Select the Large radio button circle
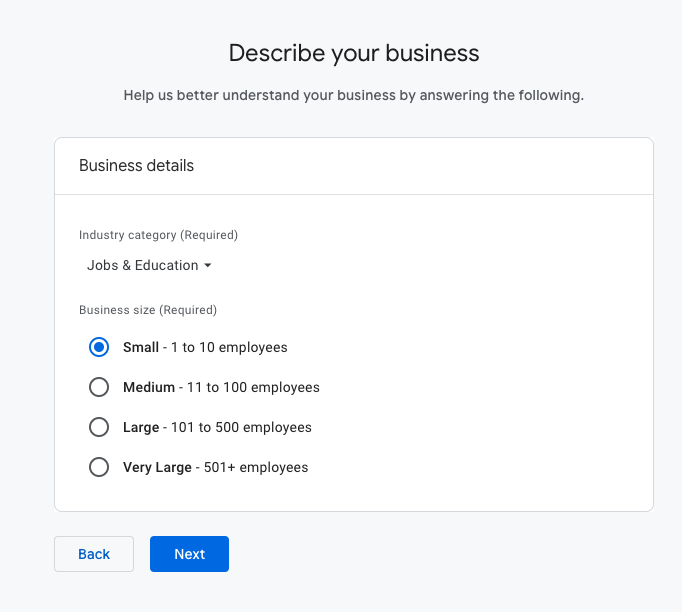The image size is (682, 612). click(99, 427)
